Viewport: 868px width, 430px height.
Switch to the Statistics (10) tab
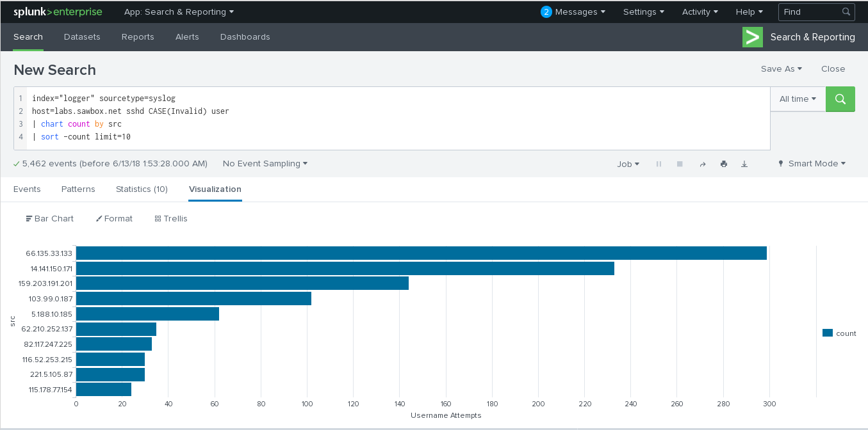[x=142, y=189]
